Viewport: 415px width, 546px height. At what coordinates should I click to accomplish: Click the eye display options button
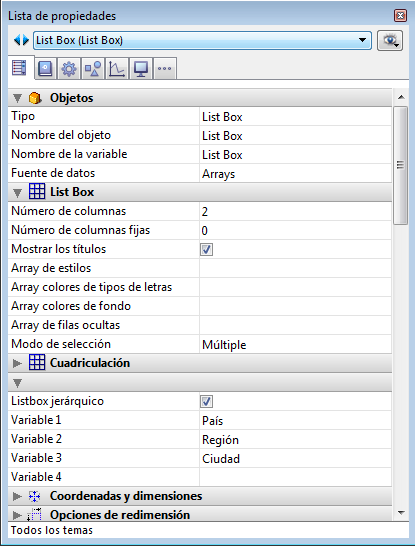[390, 41]
